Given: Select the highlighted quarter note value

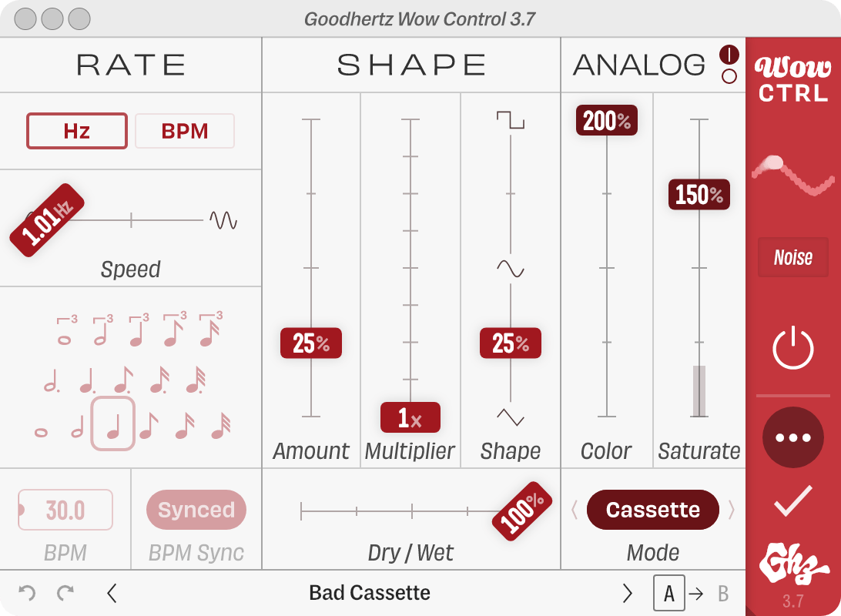Looking at the screenshot, I should coord(112,423).
